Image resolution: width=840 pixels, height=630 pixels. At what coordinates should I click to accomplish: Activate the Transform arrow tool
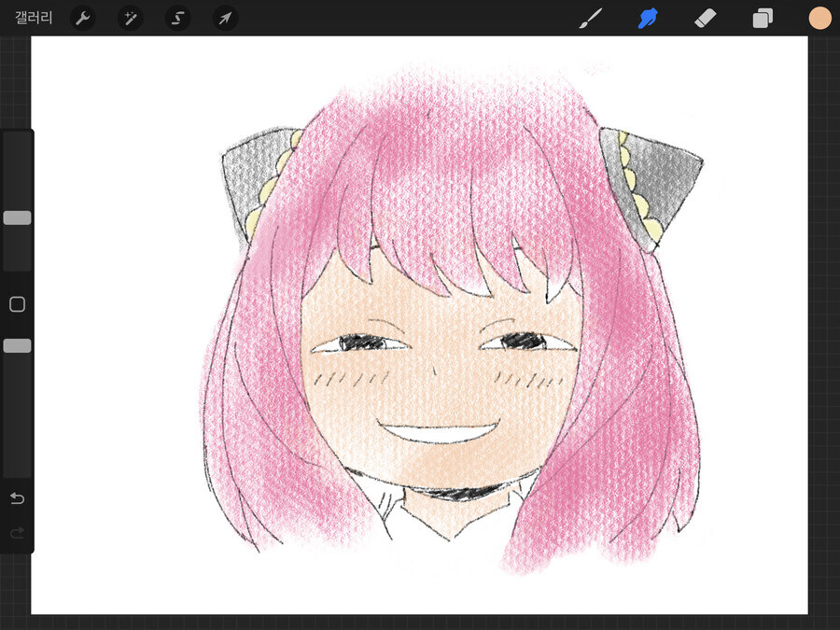pos(225,19)
